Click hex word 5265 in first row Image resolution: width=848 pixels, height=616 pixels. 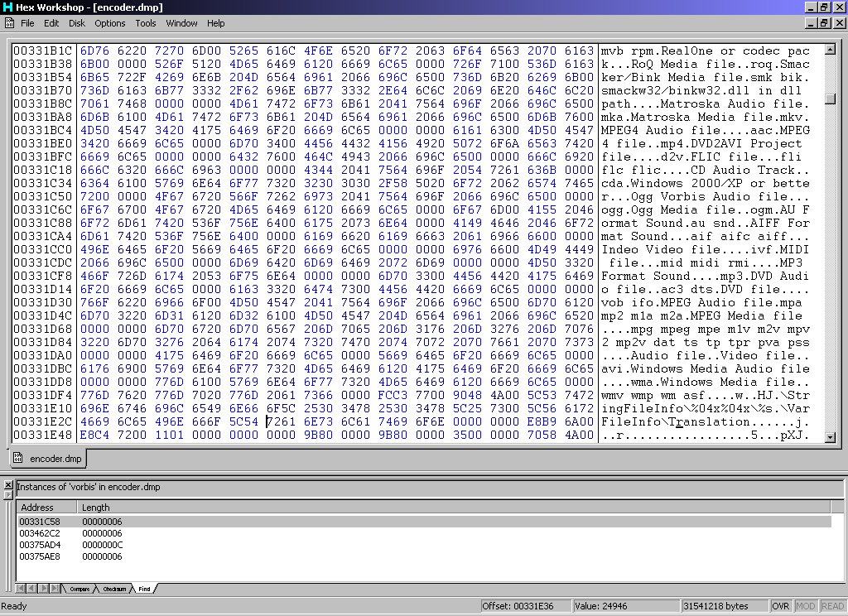(243, 51)
